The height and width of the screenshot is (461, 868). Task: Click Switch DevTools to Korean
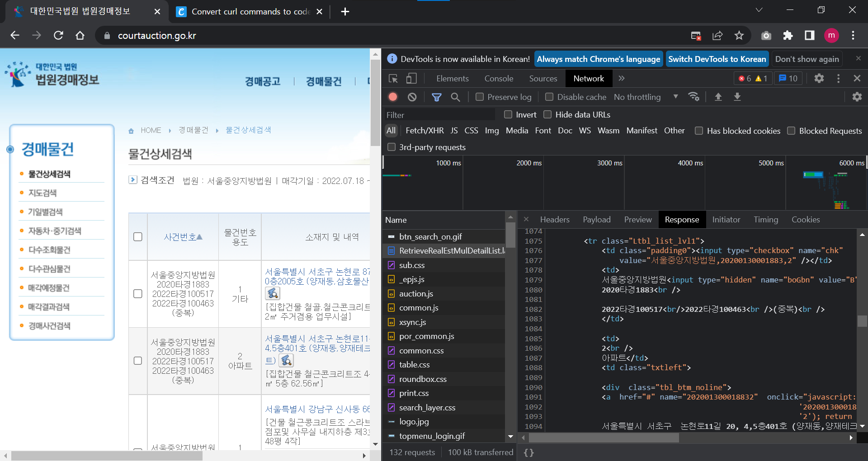(x=717, y=59)
